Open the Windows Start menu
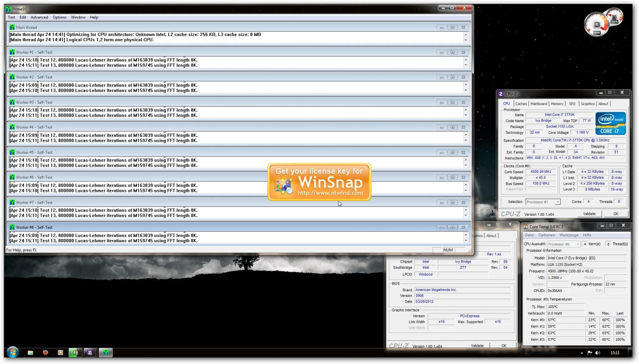This screenshot has width=639, height=364. 13,352
